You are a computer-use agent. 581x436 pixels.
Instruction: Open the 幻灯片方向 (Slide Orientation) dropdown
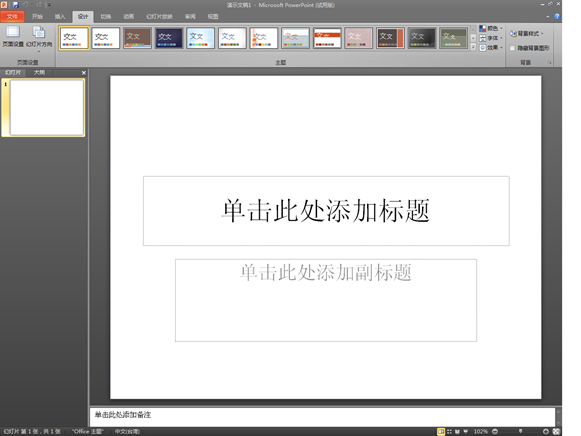click(x=39, y=39)
